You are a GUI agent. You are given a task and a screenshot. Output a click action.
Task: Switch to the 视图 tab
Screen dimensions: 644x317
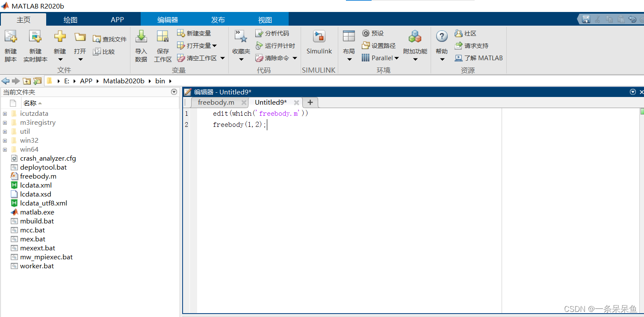(x=265, y=20)
